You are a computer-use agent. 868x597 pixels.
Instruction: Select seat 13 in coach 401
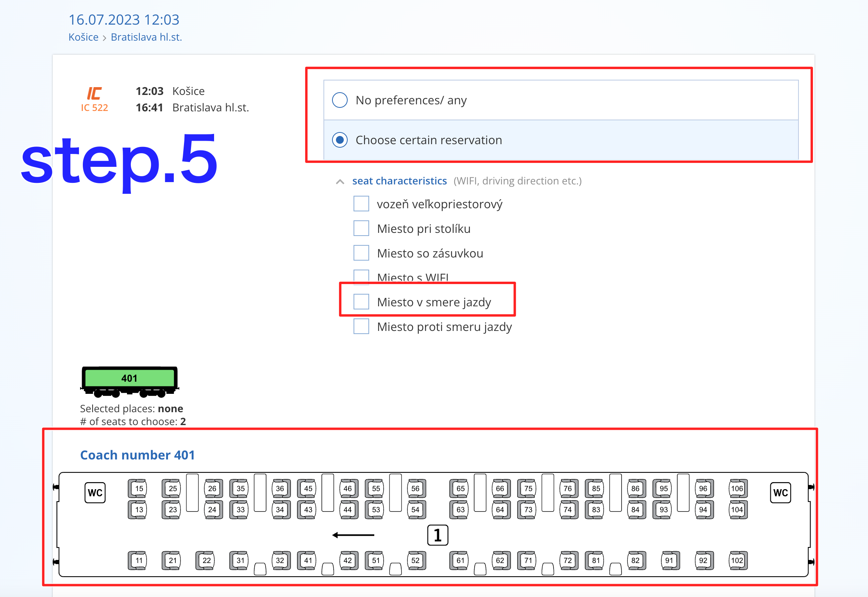coord(138,509)
